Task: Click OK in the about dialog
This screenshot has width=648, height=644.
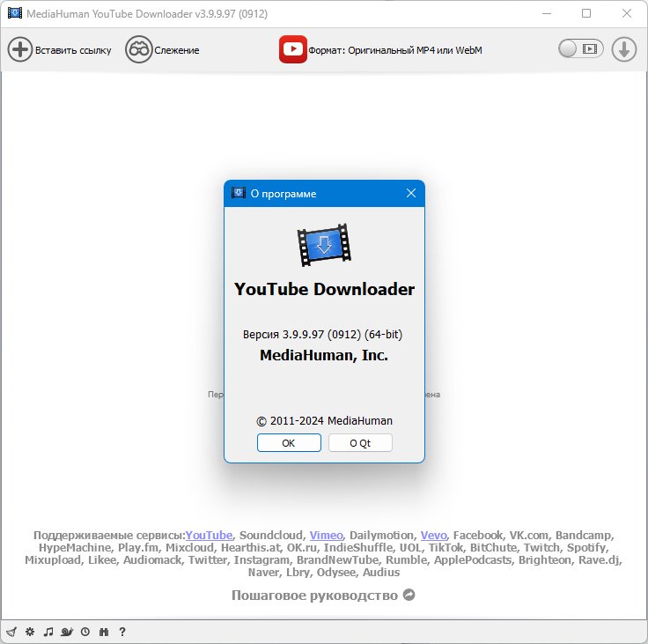Action: coord(289,443)
